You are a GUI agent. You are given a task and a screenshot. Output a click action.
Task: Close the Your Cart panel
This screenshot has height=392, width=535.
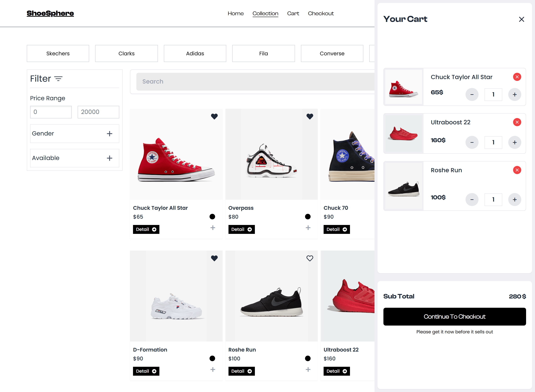click(x=521, y=19)
